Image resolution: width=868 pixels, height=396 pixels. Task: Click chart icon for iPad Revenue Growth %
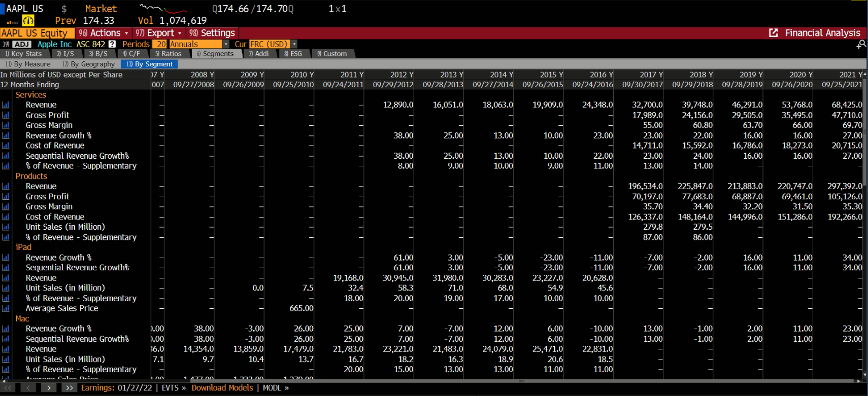tap(6, 258)
